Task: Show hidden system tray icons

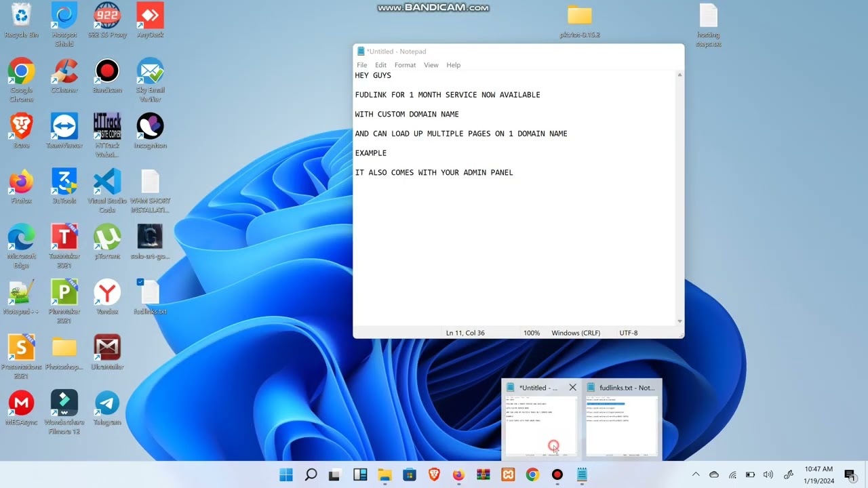Action: 696,474
